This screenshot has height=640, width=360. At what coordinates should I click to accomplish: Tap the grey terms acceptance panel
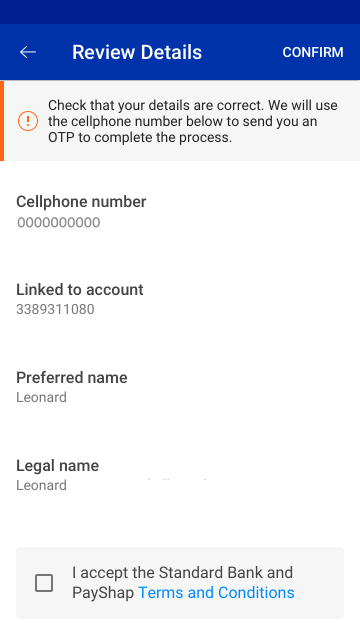(x=180, y=583)
